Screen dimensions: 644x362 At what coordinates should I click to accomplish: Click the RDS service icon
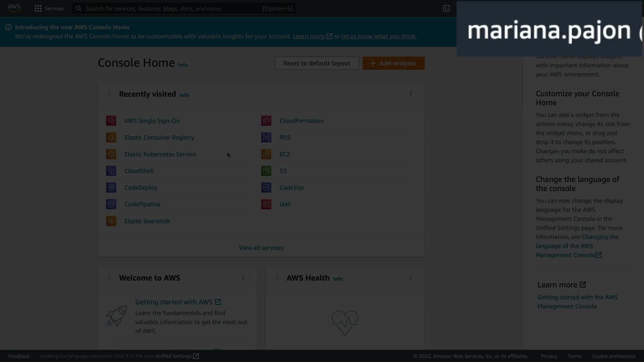[266, 137]
